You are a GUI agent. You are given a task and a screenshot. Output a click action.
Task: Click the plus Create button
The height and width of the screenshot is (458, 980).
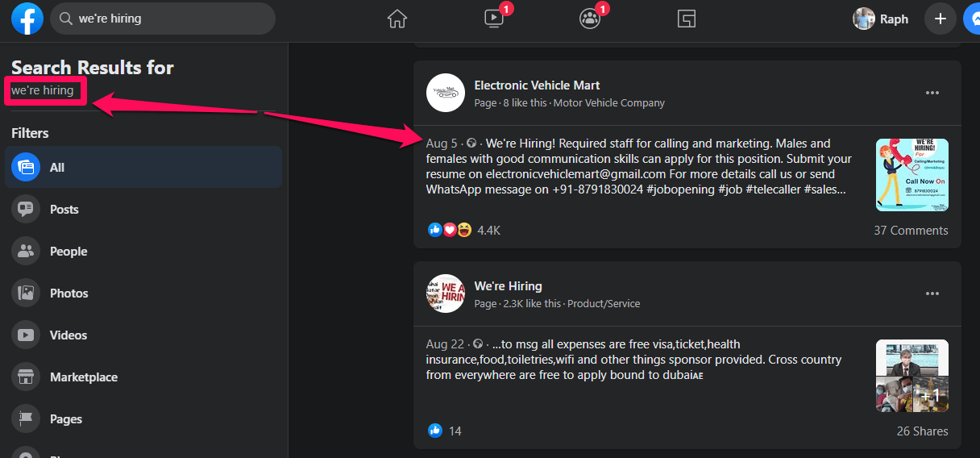[940, 19]
